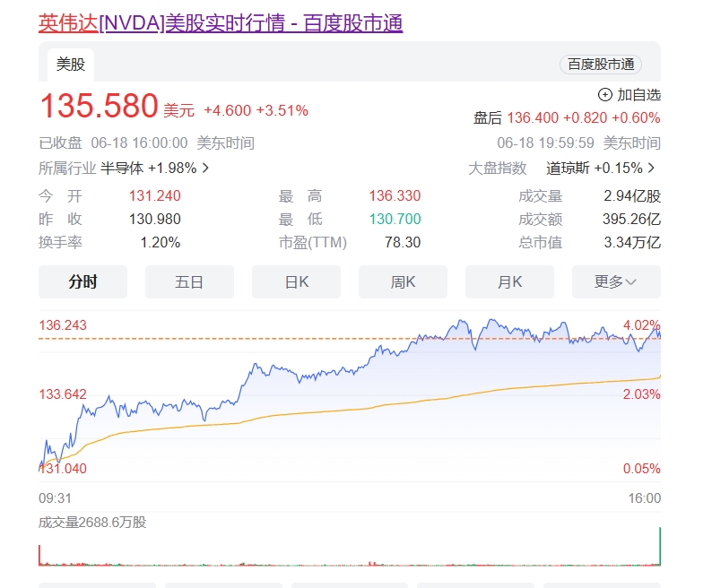The width and height of the screenshot is (712, 588).
Task: Click the 136.243 chart axis label
Action: [x=63, y=325]
